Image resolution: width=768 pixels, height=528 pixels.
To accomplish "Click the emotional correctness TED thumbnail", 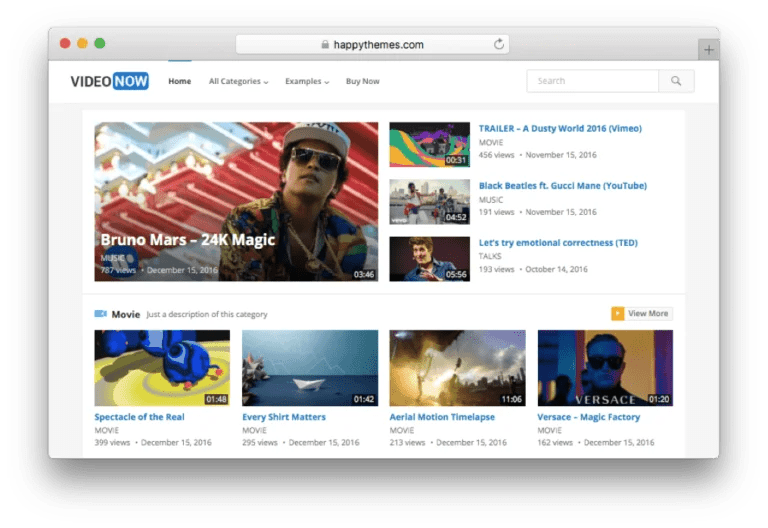I will click(430, 259).
